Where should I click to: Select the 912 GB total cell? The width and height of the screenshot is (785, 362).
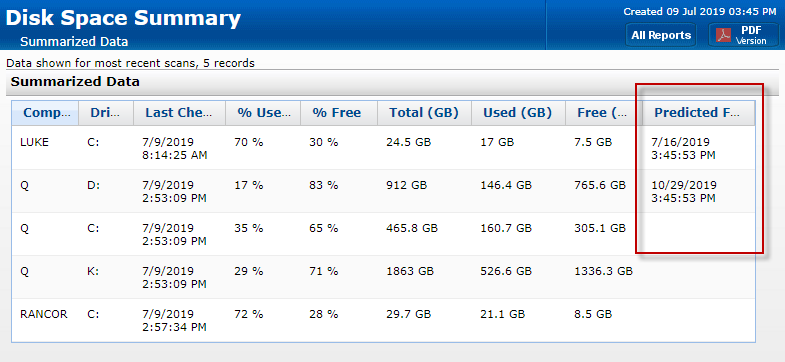pos(407,185)
